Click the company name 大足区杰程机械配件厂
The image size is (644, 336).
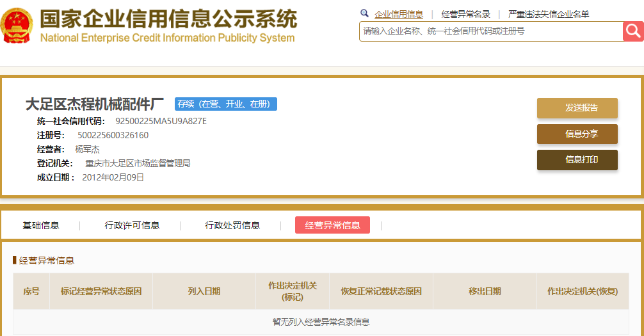pyautogui.click(x=95, y=104)
